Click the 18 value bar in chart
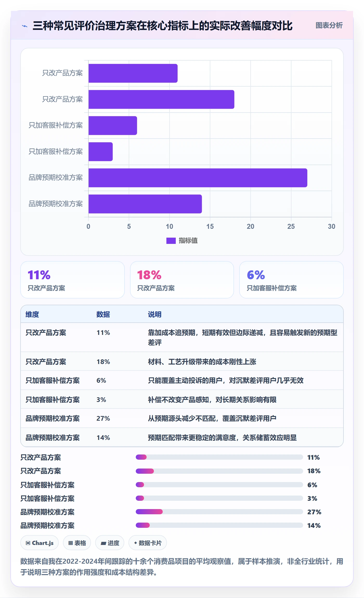 coord(161,99)
